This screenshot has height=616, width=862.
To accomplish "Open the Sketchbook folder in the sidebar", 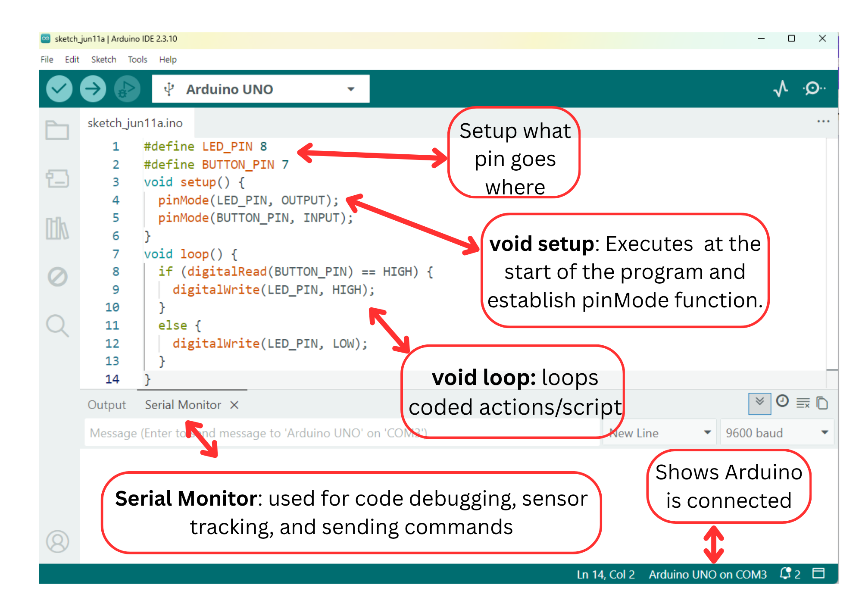I will point(57,130).
